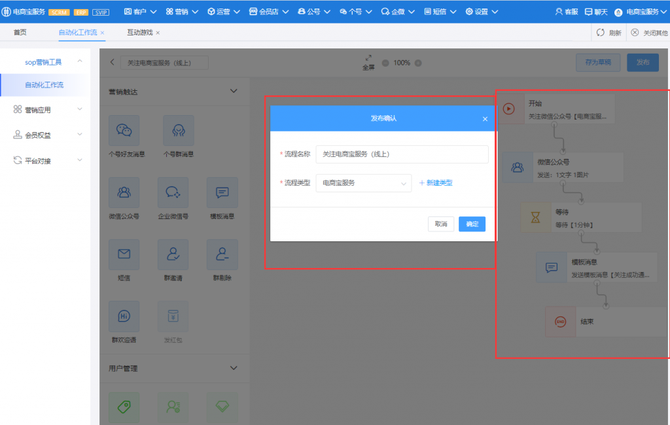Click the 群欢迎语 Hi bubble icon
This screenshot has height=425, width=670.
click(124, 316)
